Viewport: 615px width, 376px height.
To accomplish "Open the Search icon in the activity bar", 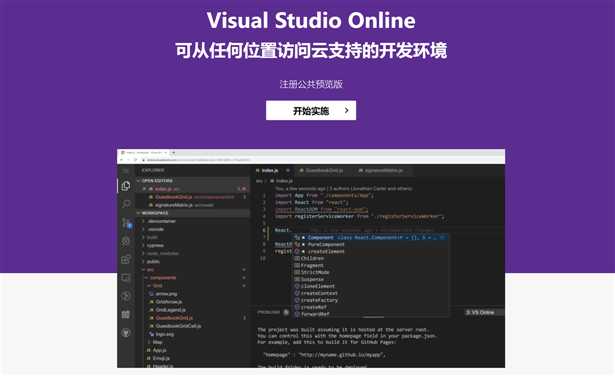I will (x=126, y=204).
